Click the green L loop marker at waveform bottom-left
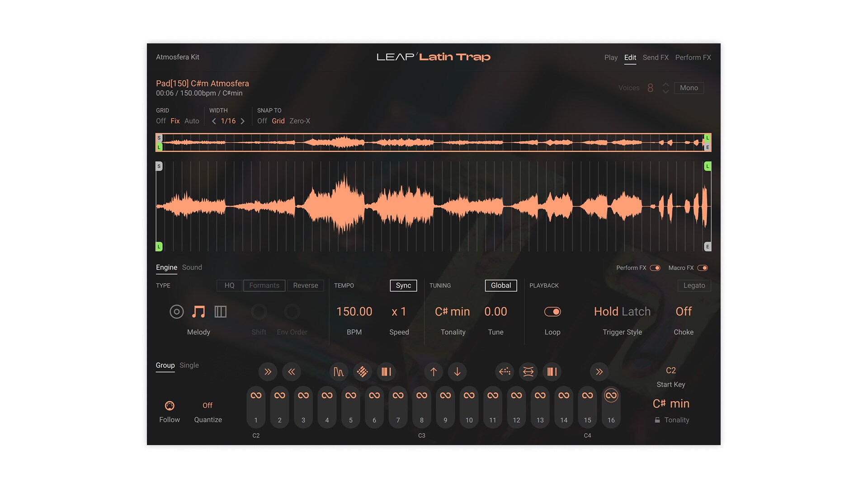 pos(159,247)
